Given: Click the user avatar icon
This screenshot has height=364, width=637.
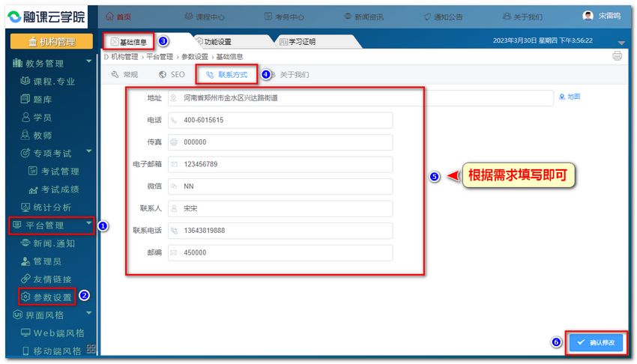Looking at the screenshot, I should tap(588, 16).
